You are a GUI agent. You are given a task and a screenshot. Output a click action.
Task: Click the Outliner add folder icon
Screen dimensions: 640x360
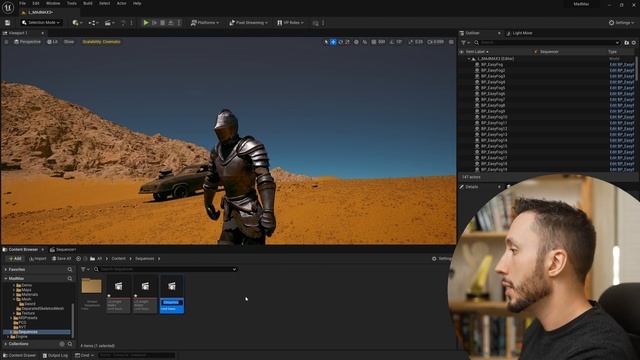point(627,42)
